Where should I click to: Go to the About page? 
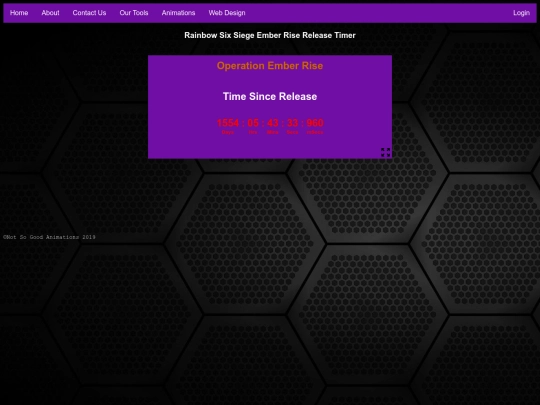50,13
